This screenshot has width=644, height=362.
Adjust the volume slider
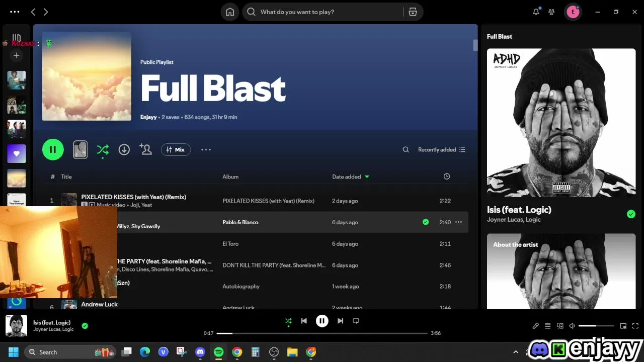[x=596, y=326]
